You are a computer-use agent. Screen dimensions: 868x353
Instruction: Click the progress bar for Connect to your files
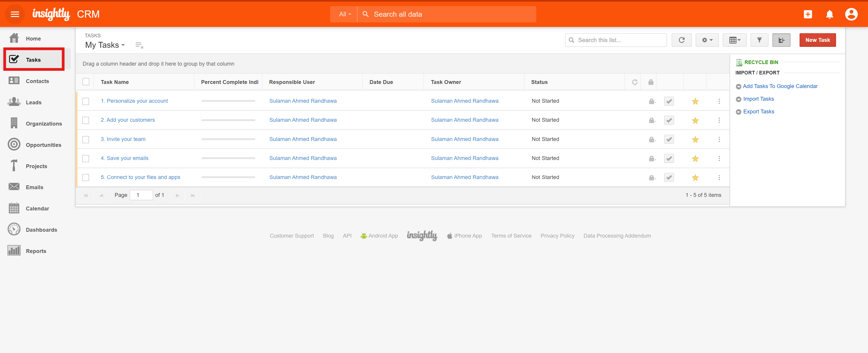click(x=228, y=177)
